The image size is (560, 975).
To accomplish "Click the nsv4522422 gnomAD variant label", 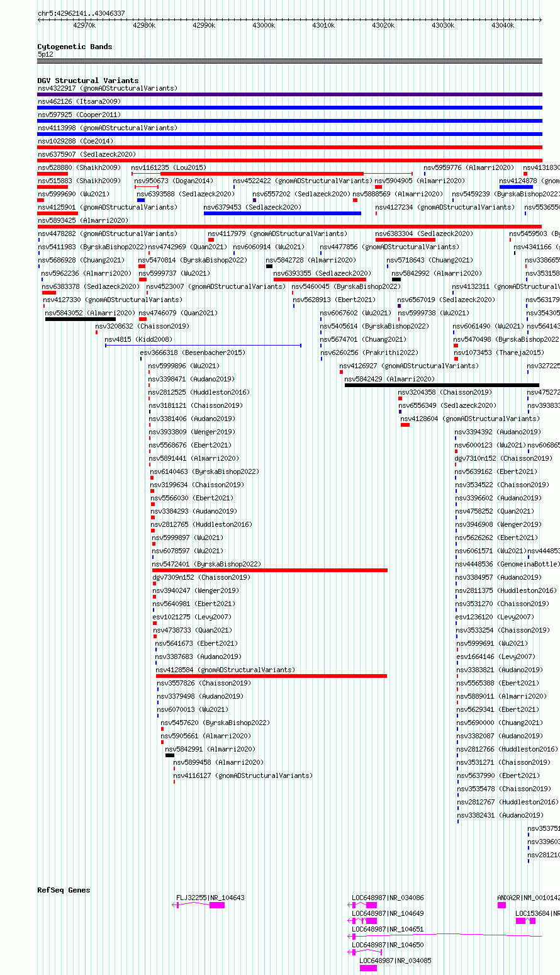I will pos(303,181).
